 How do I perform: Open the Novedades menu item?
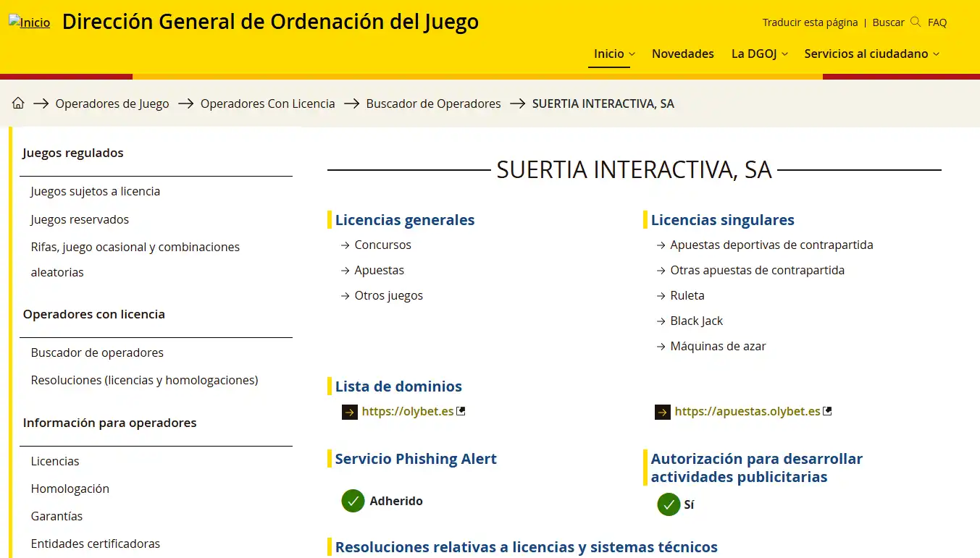pyautogui.click(x=683, y=54)
